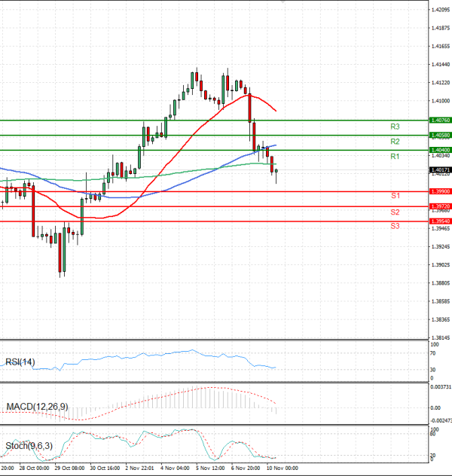Select the R2 resistance label

click(395, 142)
